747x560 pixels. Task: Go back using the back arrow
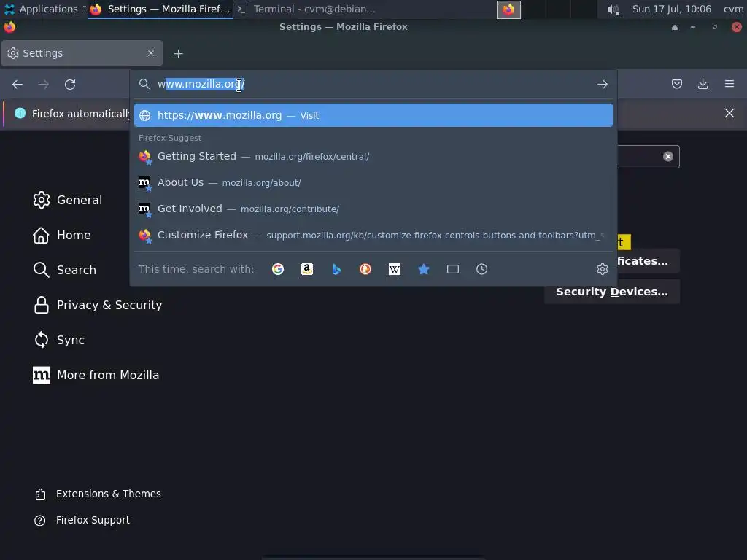click(18, 85)
